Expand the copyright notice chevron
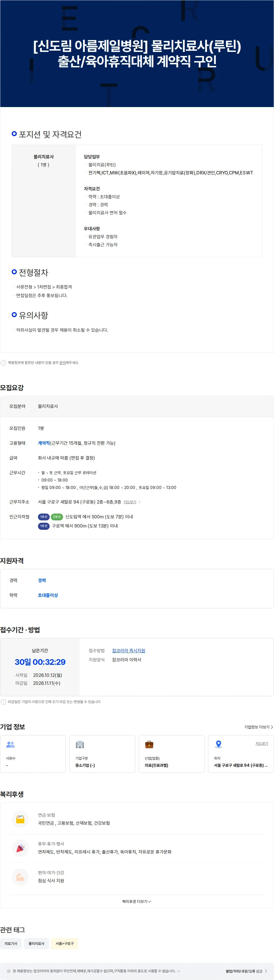 click(x=179, y=971)
